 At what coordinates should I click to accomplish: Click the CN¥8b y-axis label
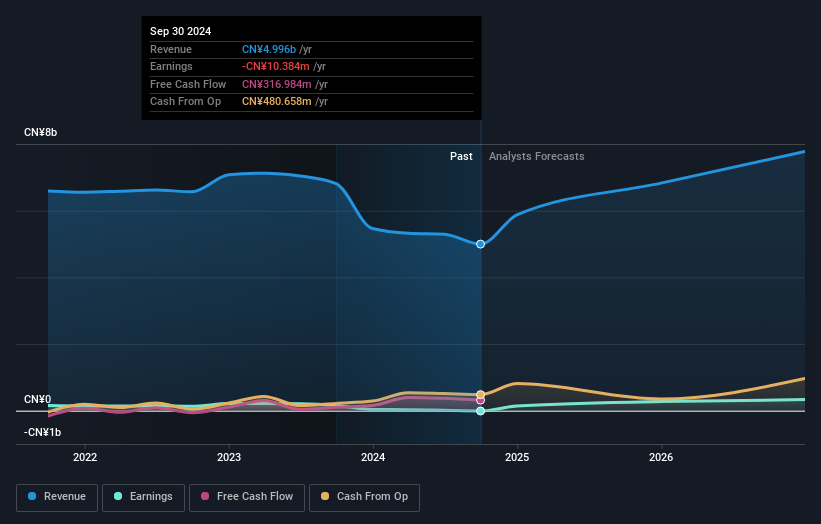[x=40, y=132]
